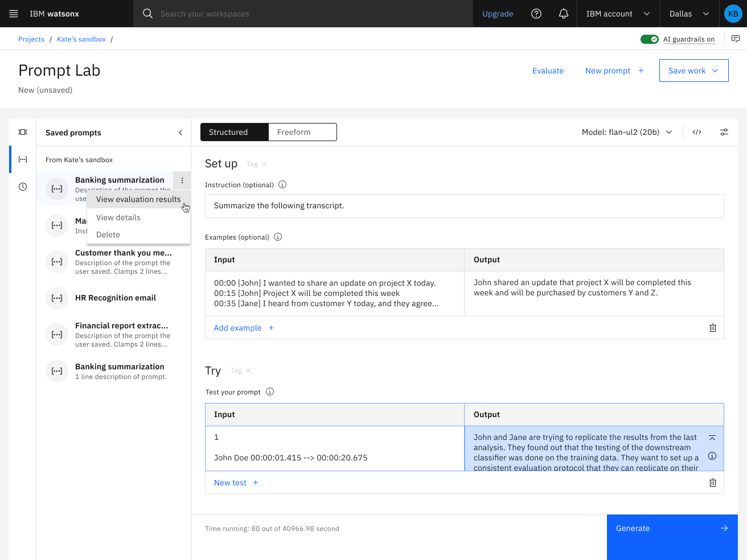Image resolution: width=747 pixels, height=560 pixels.
Task: Select HR Recognition email saved prompt
Action: coord(114,298)
